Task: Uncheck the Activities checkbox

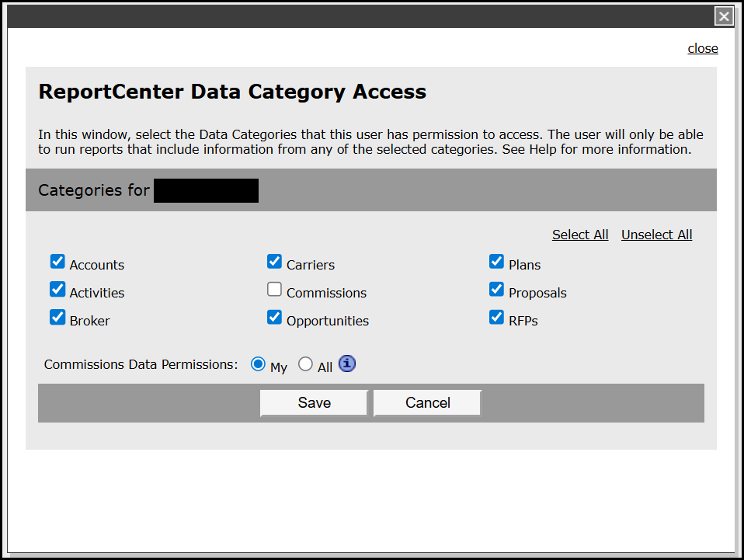Action: pos(57,289)
